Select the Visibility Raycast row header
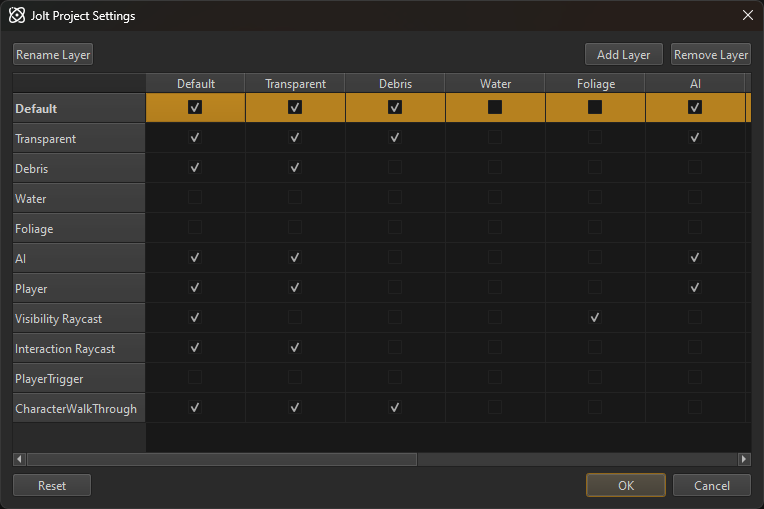The width and height of the screenshot is (764, 509). tap(79, 319)
